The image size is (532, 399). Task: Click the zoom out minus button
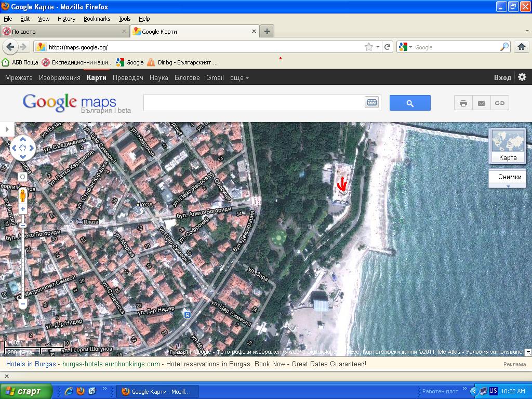tap(23, 304)
